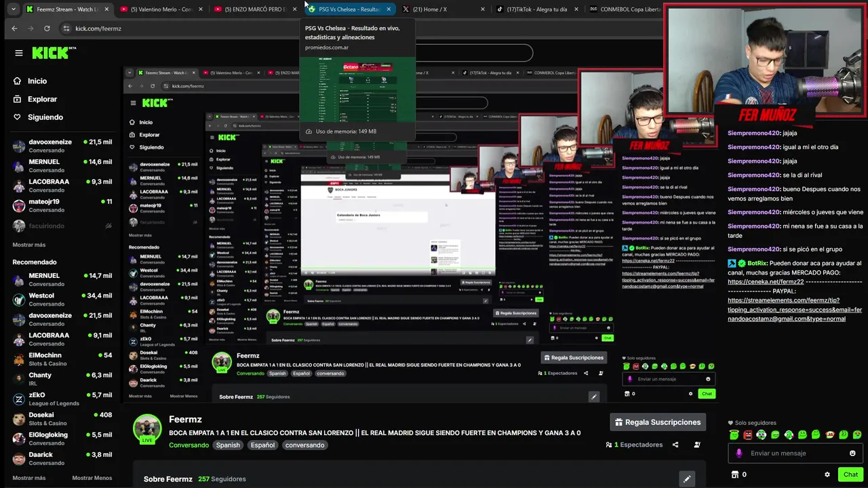Open mateojr19 followed channel
Viewport: 868px width, 488px height.
click(x=62, y=205)
